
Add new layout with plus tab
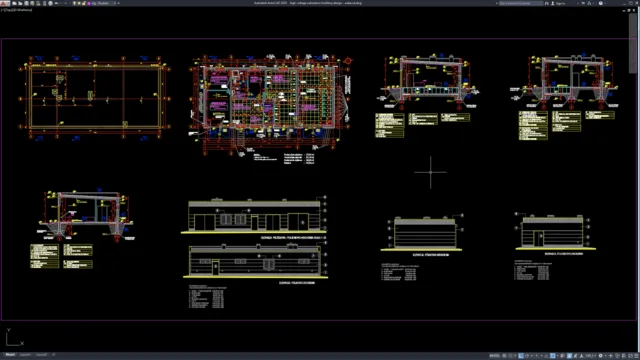pos(53,355)
